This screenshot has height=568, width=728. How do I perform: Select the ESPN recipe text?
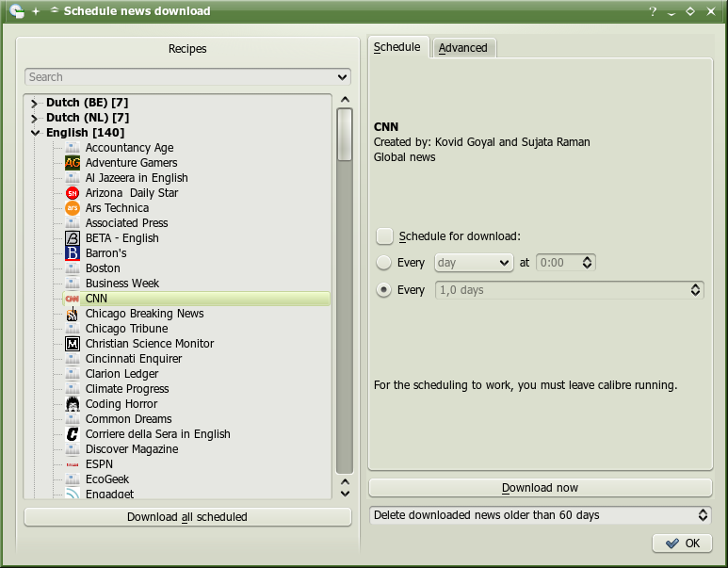point(99,464)
